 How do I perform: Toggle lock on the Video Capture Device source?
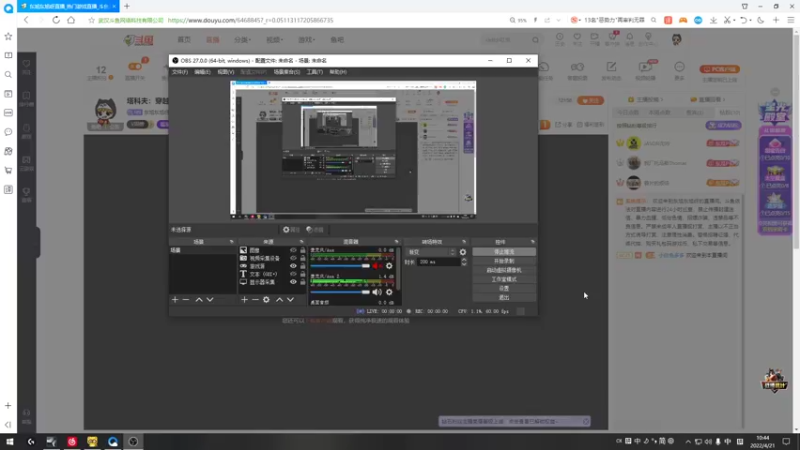(303, 258)
